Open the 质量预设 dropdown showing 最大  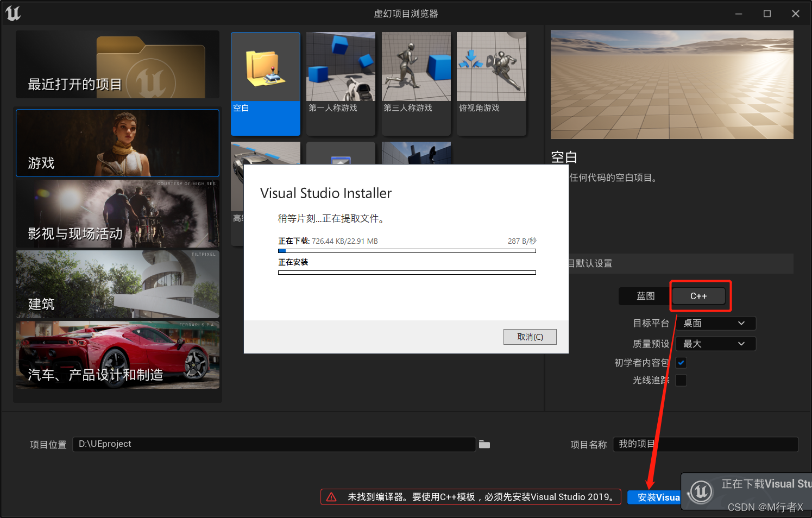[715, 344]
